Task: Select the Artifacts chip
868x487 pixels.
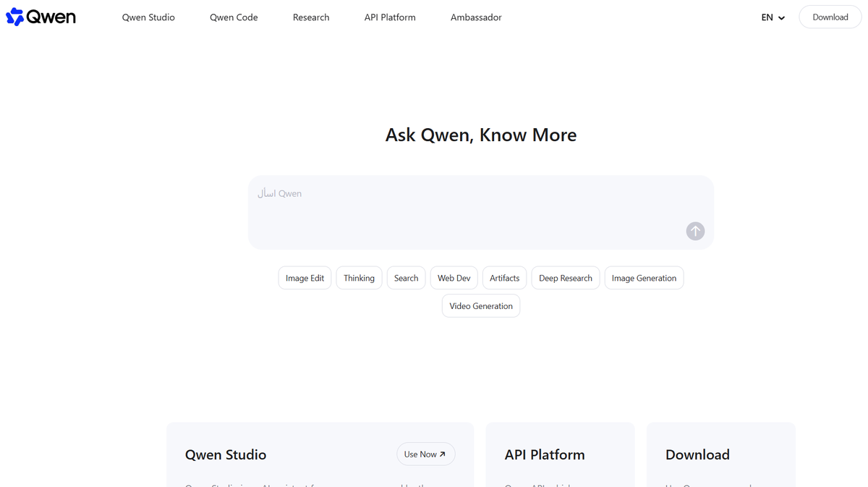Action: tap(504, 278)
